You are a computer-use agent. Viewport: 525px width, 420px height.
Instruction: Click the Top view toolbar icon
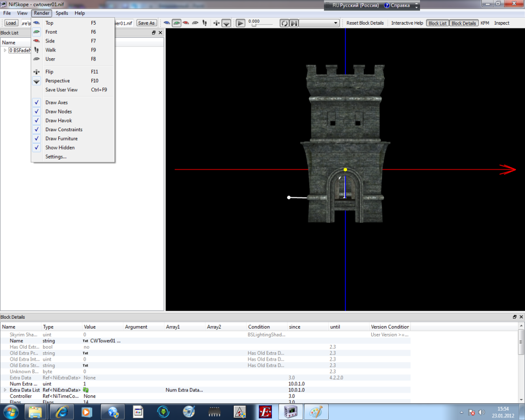click(x=167, y=23)
